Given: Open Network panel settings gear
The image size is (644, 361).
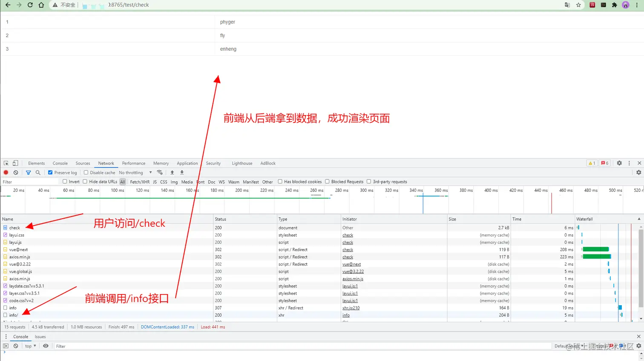Looking at the screenshot, I should [638, 173].
